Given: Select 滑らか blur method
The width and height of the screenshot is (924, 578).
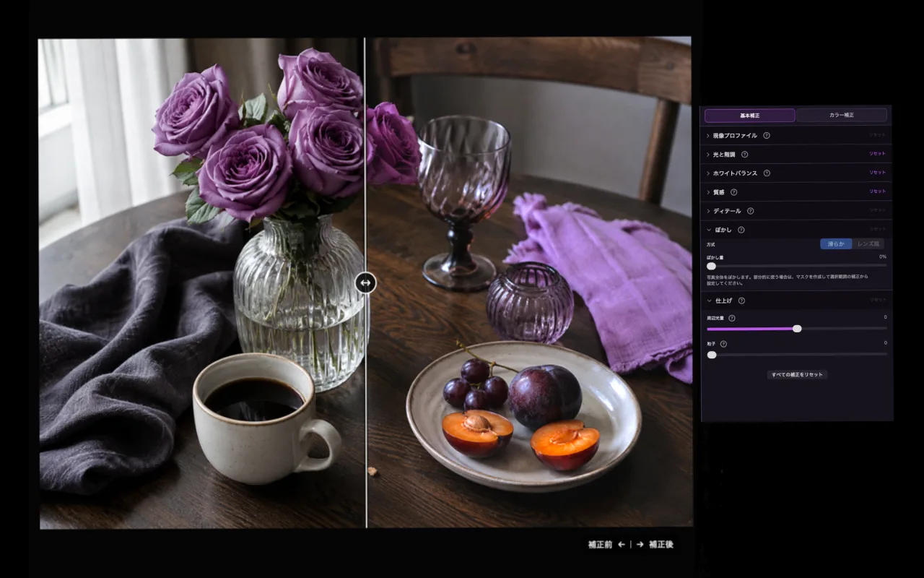Looking at the screenshot, I should pyautogui.click(x=836, y=244).
